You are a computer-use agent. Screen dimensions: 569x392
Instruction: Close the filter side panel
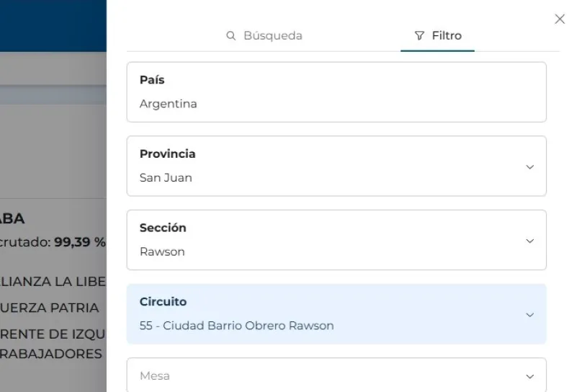560,19
